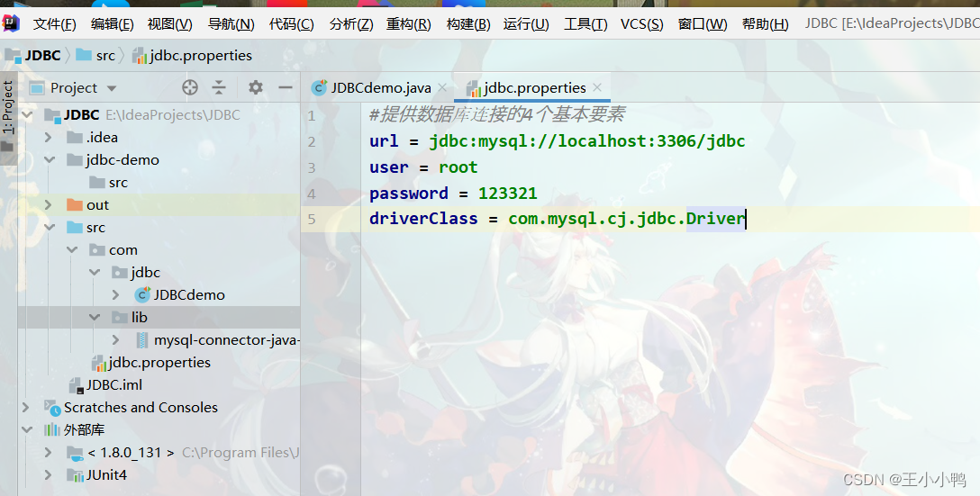Open the 编辑(E) menu
This screenshot has height=496, width=980.
point(112,24)
